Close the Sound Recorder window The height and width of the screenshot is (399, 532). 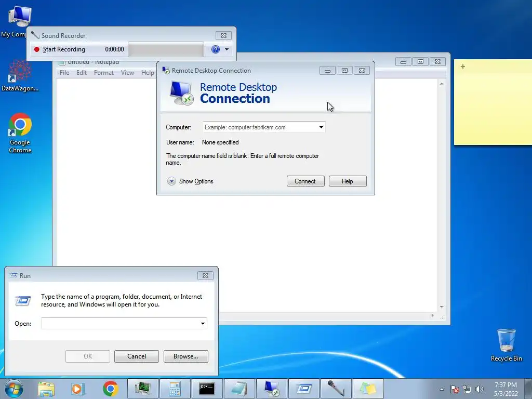[x=223, y=36]
